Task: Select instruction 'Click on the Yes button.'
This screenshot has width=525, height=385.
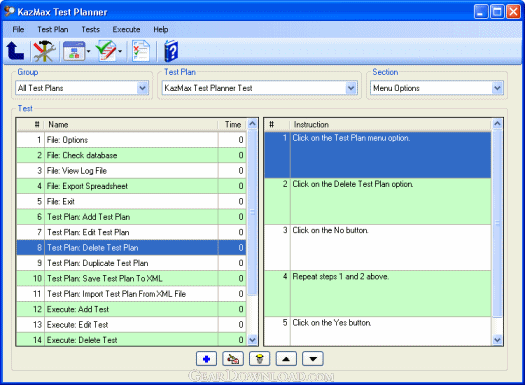Action: tap(378, 331)
